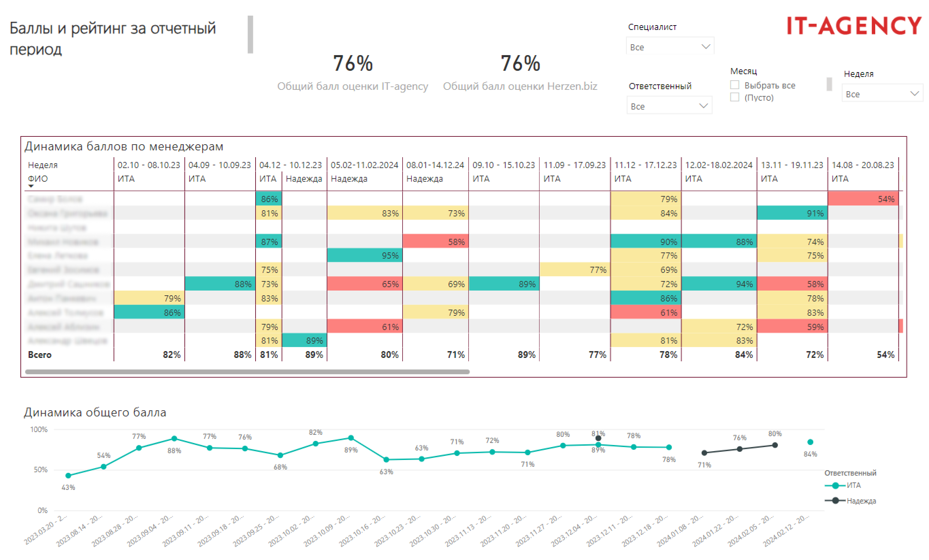Click the 68% data point on the line chart

(280, 455)
